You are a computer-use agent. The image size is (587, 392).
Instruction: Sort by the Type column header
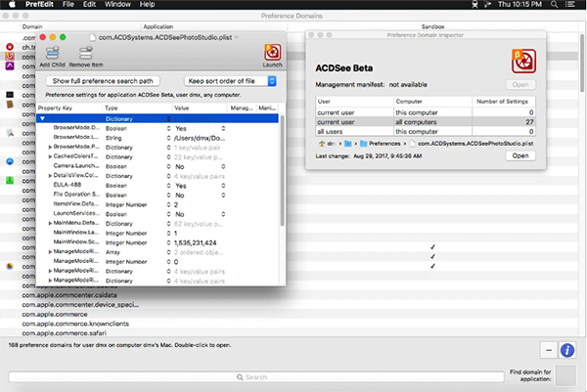(x=137, y=108)
